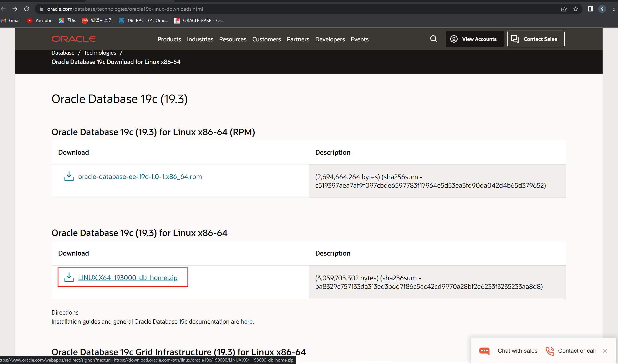
Task: Open the search magnifier icon
Action: pos(434,39)
